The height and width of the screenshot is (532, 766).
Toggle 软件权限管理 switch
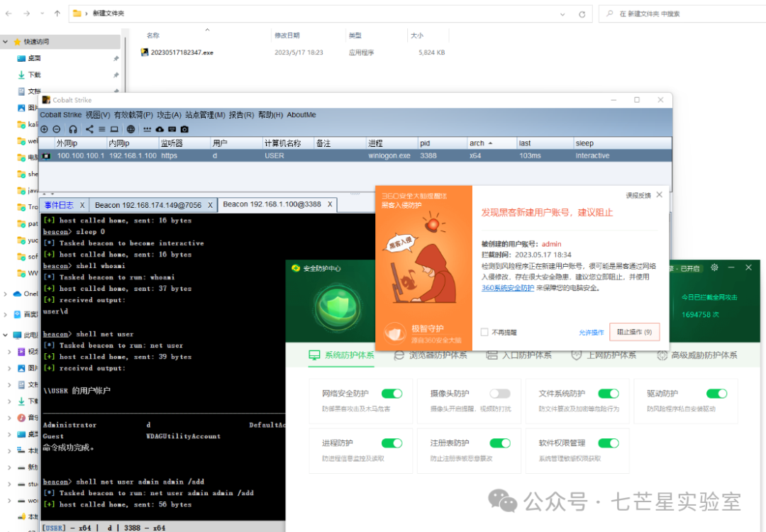click(609, 443)
